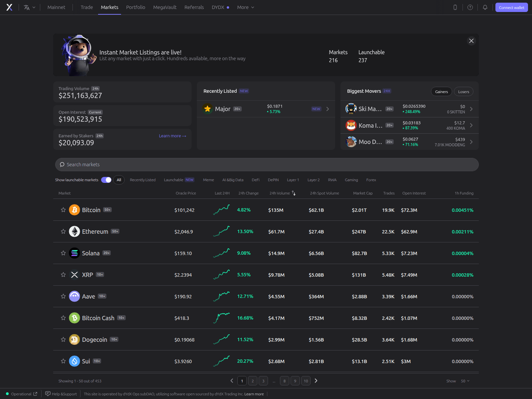Favorite Aave with the star icon

point(63,296)
